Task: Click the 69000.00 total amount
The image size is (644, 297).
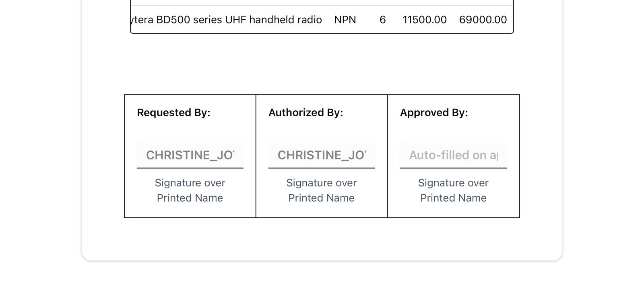Action: coord(483,20)
